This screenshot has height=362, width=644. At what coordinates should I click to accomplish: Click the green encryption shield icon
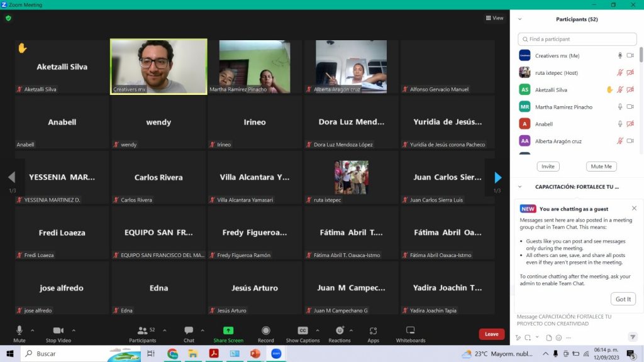8,18
